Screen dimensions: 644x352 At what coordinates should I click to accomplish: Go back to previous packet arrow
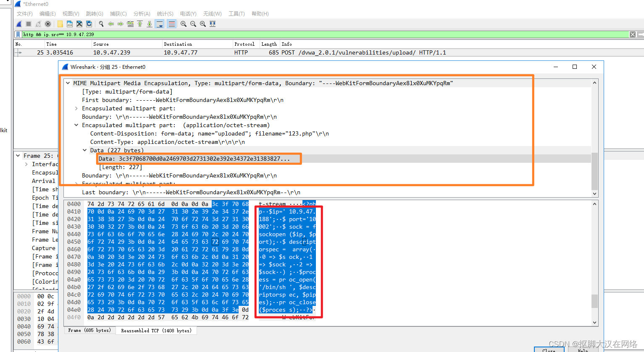click(x=111, y=24)
